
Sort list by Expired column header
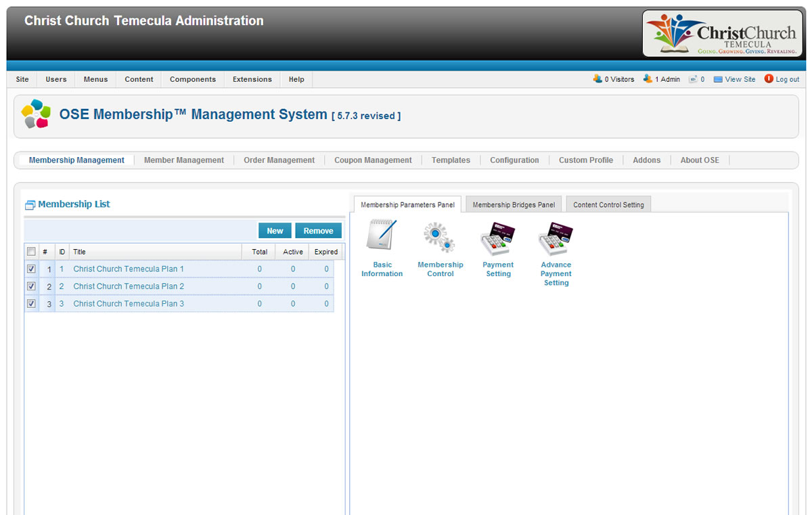tap(326, 252)
